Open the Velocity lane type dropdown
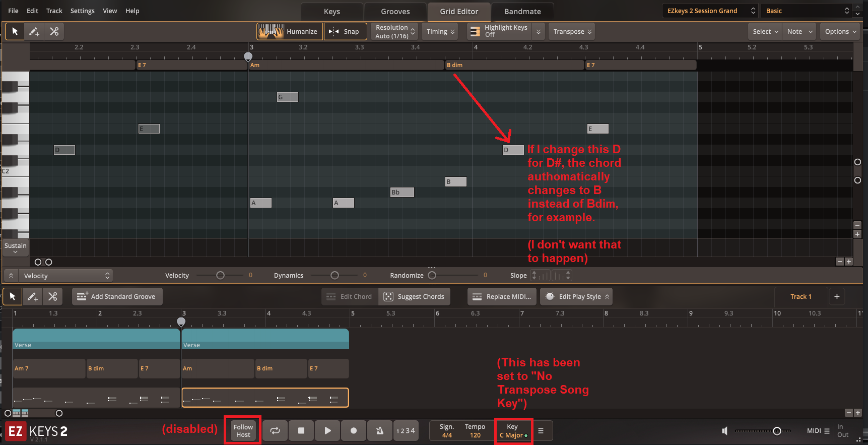This screenshot has width=868, height=445. [x=65, y=276]
